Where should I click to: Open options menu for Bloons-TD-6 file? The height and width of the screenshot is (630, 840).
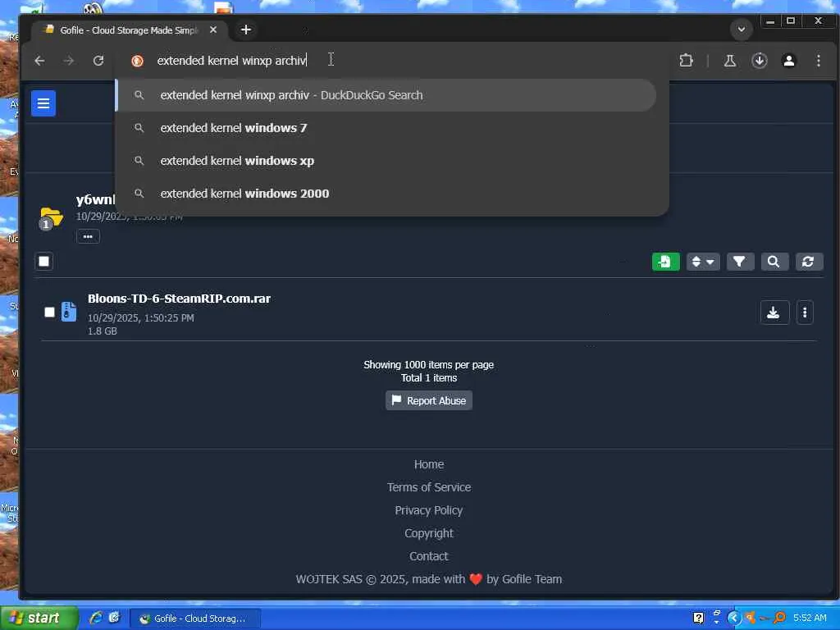pyautogui.click(x=805, y=313)
